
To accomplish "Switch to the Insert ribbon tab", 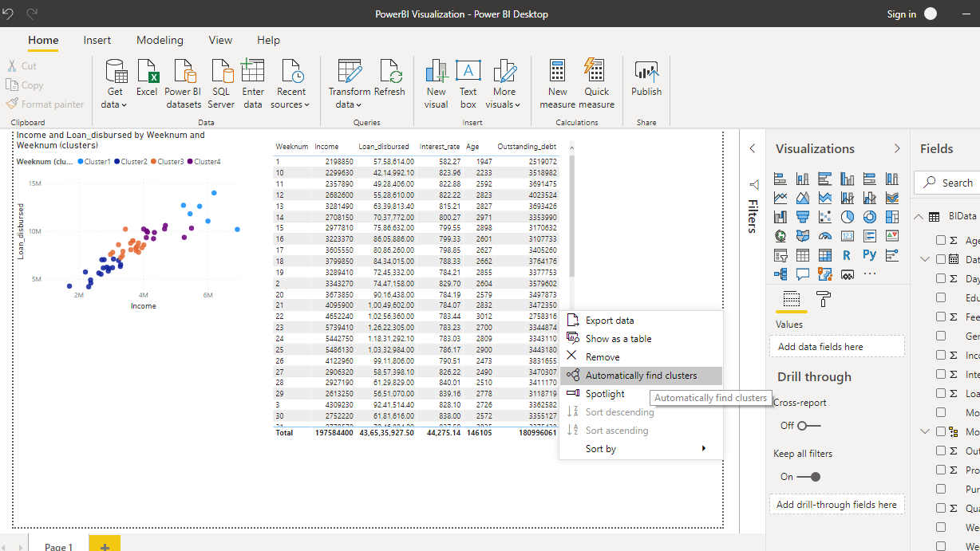I will coord(97,40).
